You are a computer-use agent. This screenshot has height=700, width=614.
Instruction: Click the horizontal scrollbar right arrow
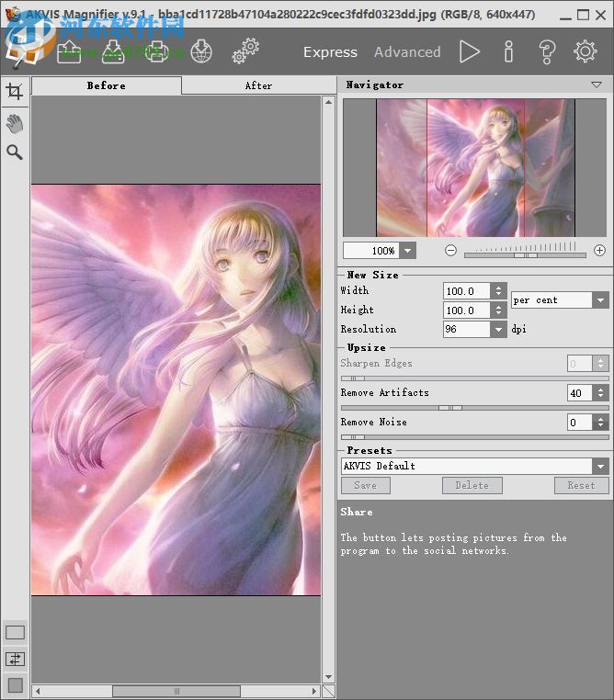pyautogui.click(x=314, y=691)
